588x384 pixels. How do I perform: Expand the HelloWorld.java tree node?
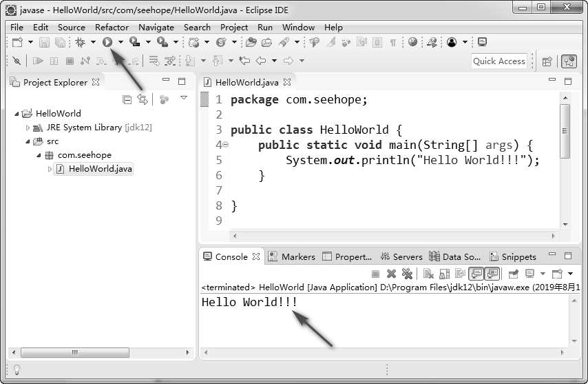50,170
